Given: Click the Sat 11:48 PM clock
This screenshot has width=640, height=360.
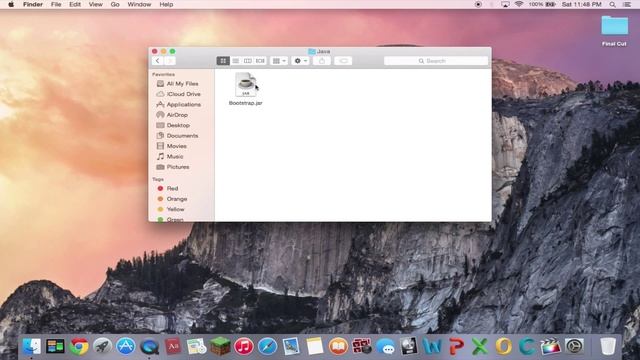Looking at the screenshot, I should [582, 4].
